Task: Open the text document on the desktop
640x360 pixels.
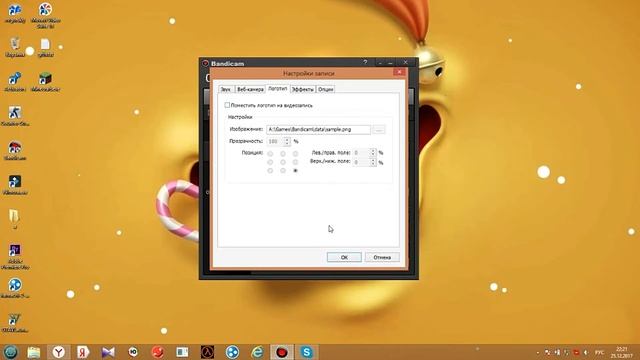Action: pyautogui.click(x=45, y=47)
